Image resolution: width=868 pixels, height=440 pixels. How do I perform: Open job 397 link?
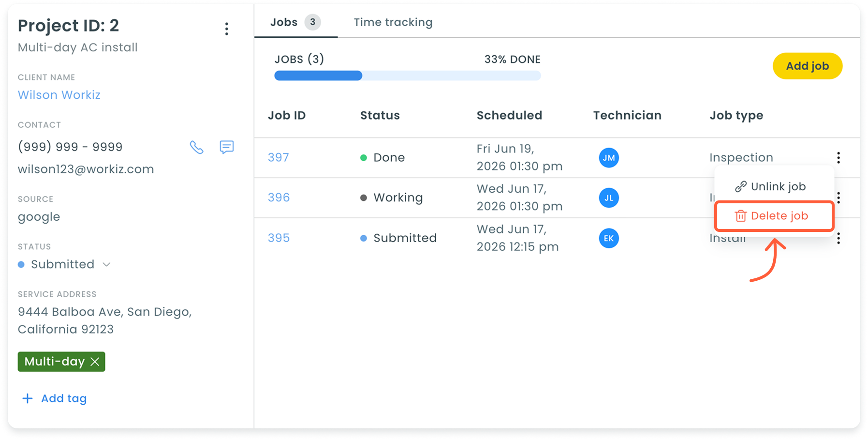coord(279,157)
